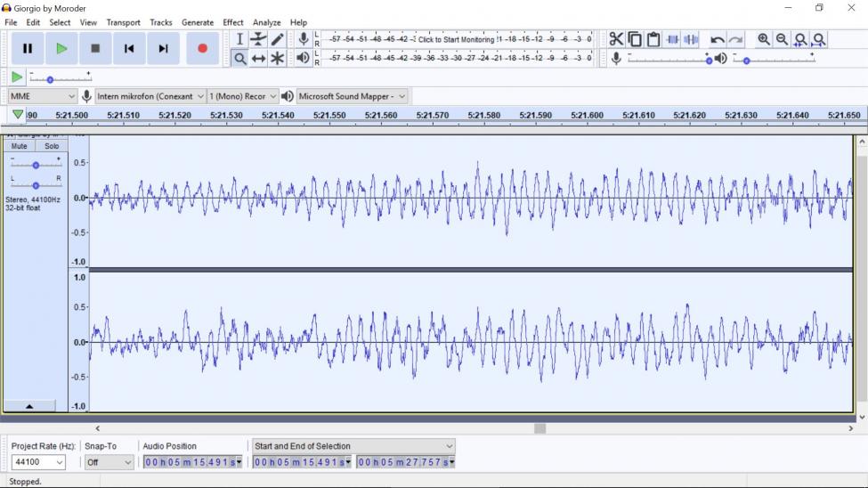Solo the track

point(52,146)
